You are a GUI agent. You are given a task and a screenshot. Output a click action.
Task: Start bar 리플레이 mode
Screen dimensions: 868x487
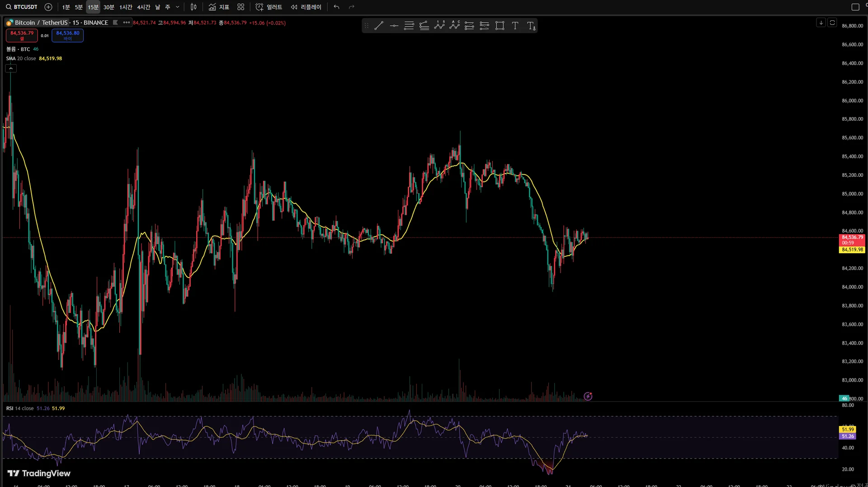point(306,7)
